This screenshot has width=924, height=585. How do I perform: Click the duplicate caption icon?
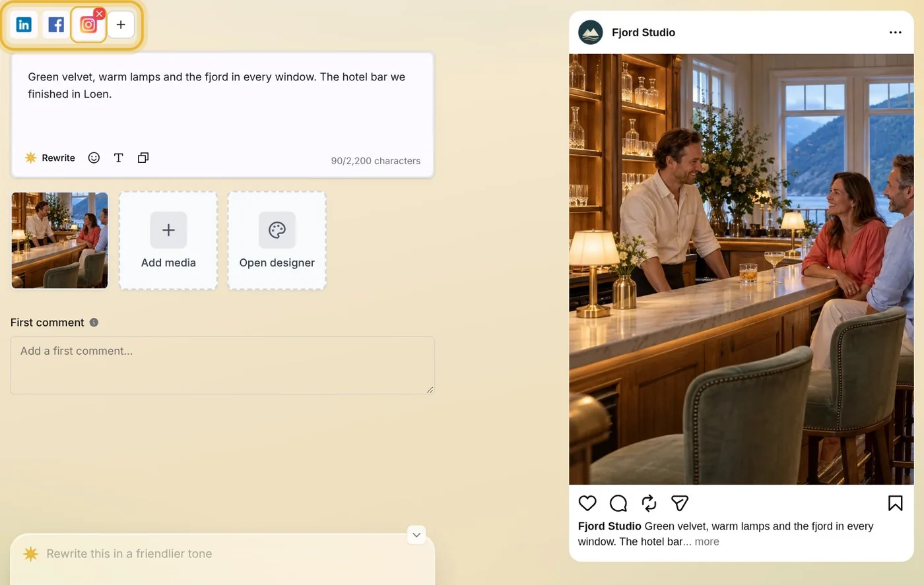(143, 158)
